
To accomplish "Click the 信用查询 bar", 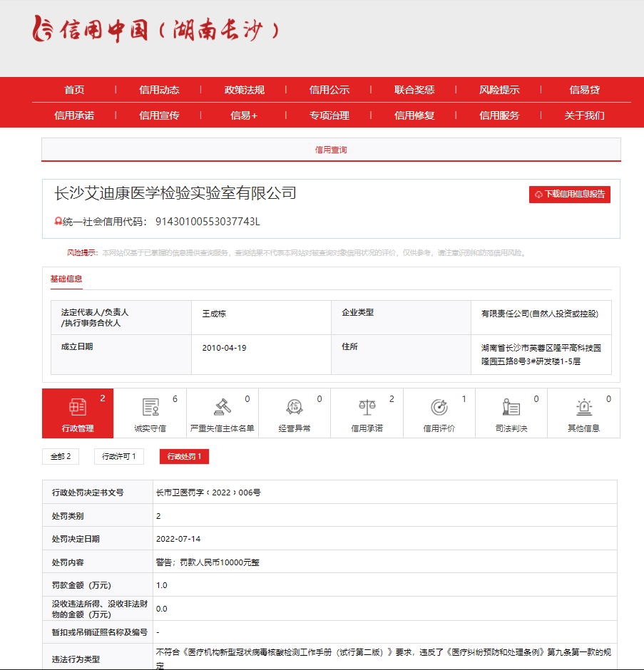I will tap(331, 150).
